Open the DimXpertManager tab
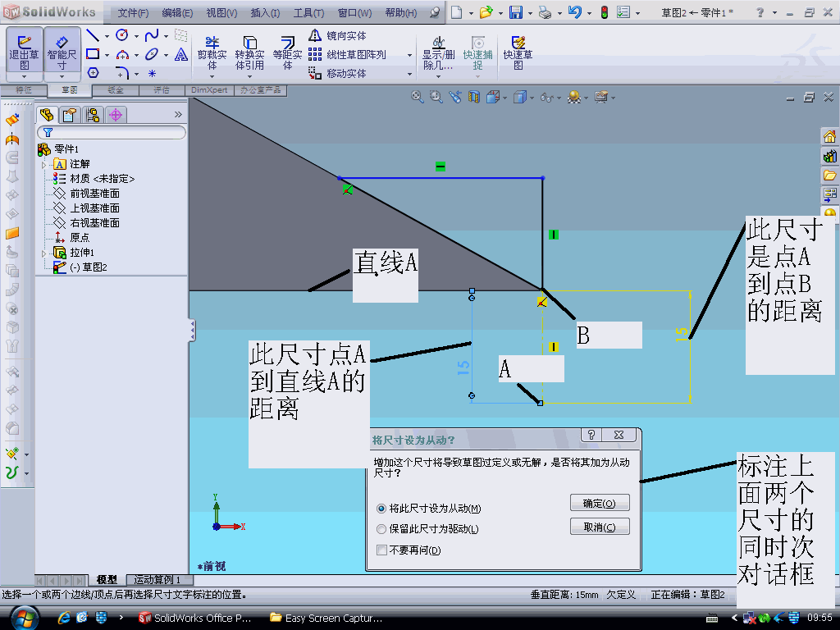The image size is (840, 630). (x=116, y=115)
